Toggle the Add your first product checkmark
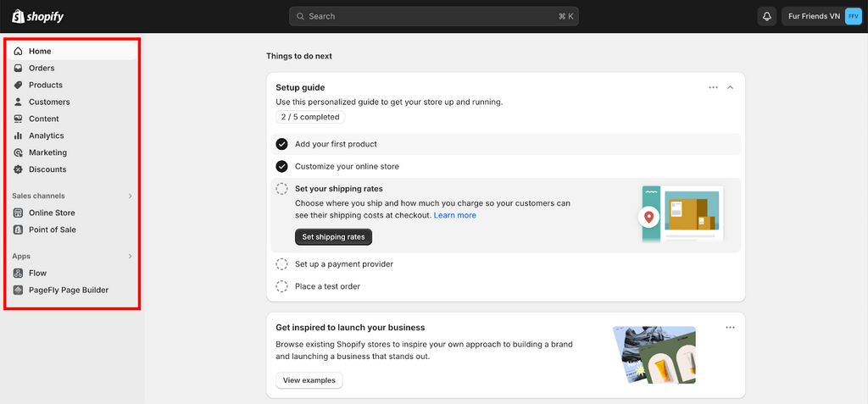The image size is (868, 404). click(x=281, y=144)
